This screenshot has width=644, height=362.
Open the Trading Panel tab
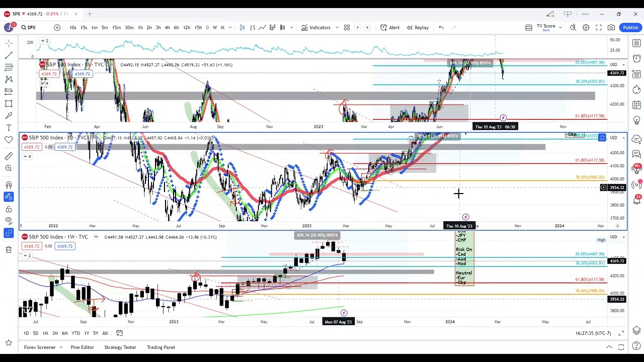point(161,347)
